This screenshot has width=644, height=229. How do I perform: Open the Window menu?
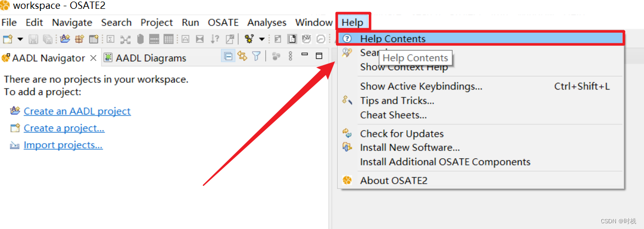[314, 22]
